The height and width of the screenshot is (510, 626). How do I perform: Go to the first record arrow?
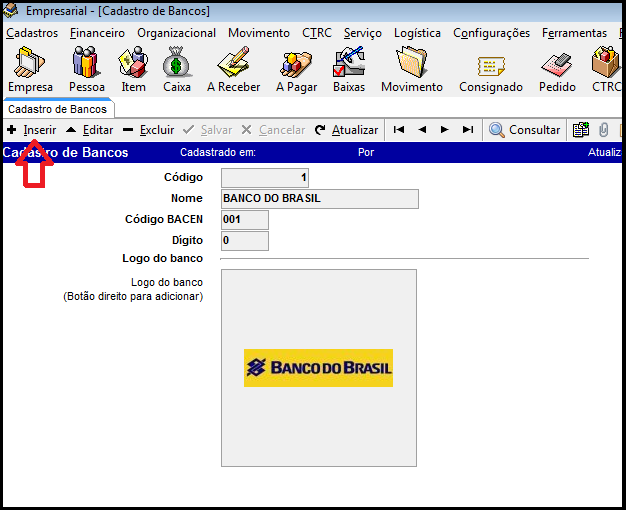click(399, 130)
